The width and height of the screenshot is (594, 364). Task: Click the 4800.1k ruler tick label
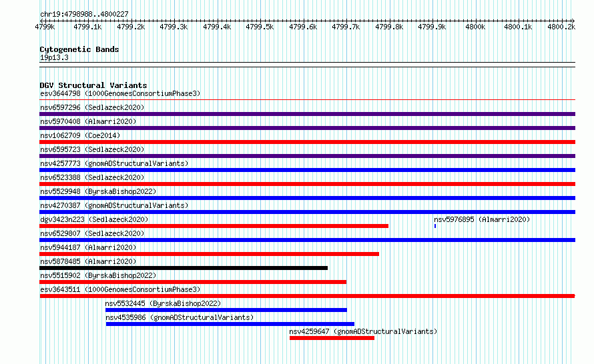[518, 27]
